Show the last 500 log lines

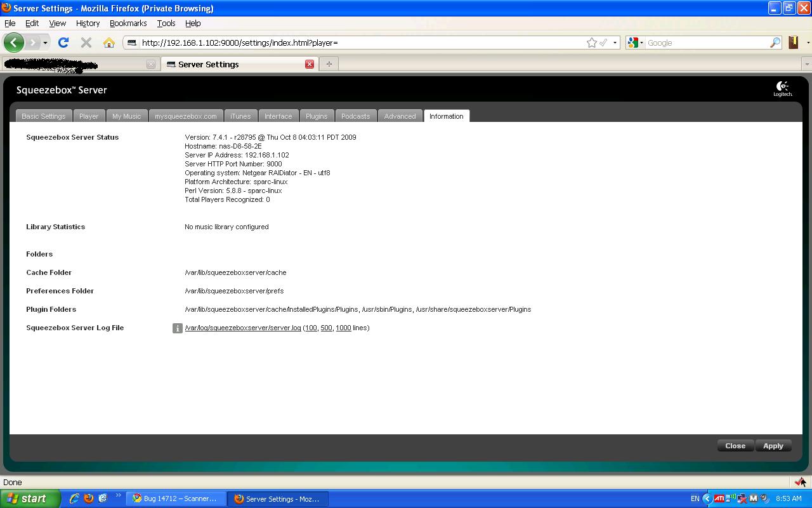326,328
